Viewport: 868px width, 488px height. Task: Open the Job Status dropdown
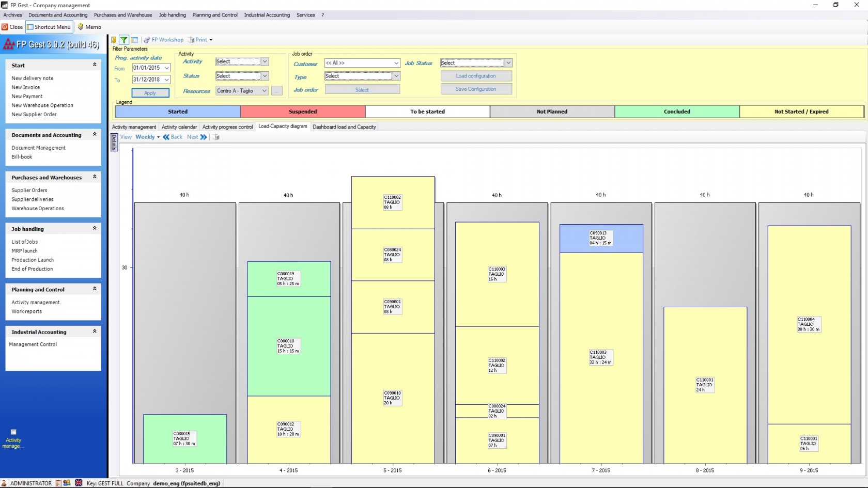point(508,62)
